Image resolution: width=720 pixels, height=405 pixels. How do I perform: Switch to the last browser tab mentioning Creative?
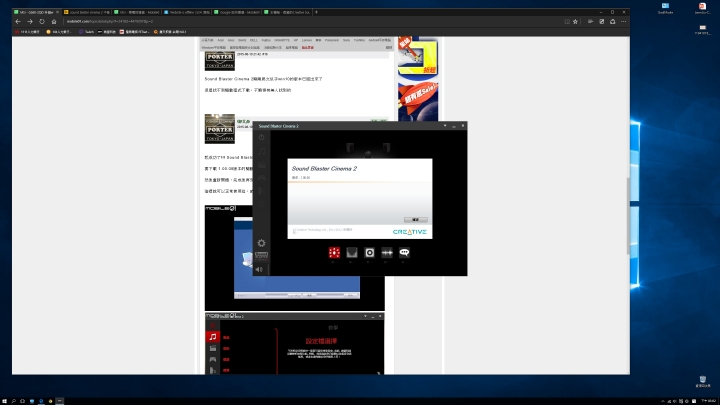287,12
